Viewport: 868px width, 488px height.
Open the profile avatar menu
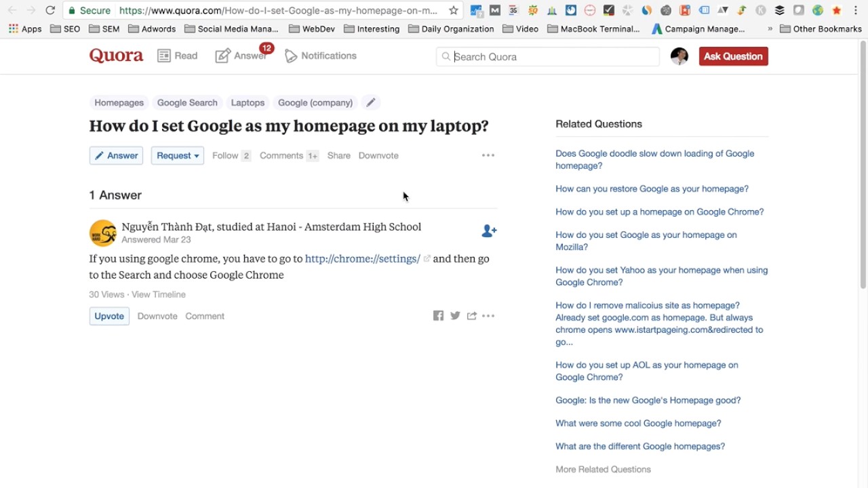pos(679,56)
